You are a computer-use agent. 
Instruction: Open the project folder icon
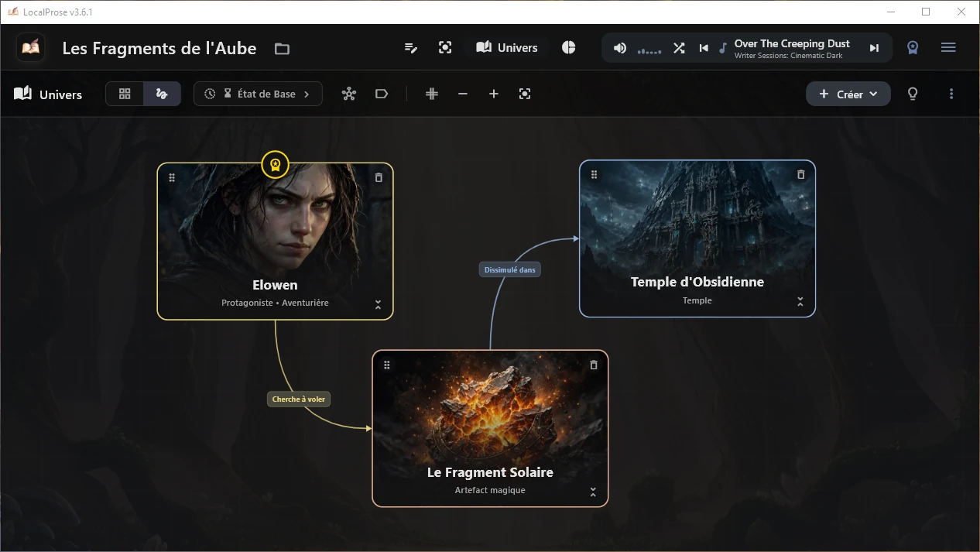(283, 49)
